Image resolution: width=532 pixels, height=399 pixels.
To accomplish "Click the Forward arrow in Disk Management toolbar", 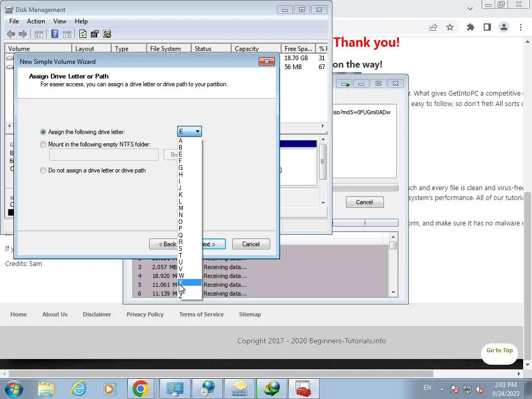I will click(23, 34).
